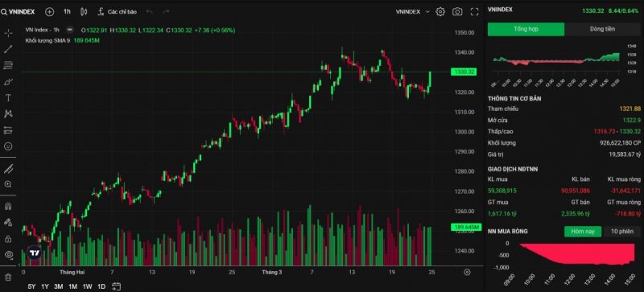
Task: Click the THÔNG TIN CƠ BẢN section heading
Action: (514, 99)
